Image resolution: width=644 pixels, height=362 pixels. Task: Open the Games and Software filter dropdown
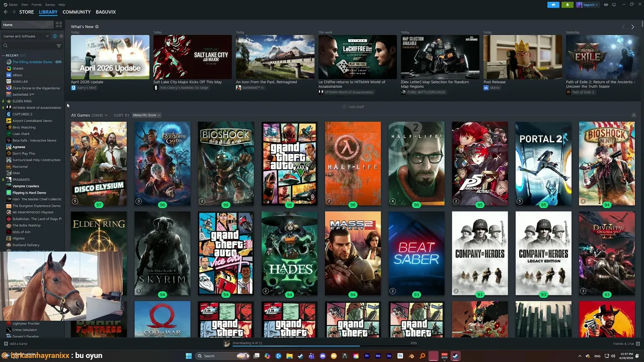click(26, 36)
